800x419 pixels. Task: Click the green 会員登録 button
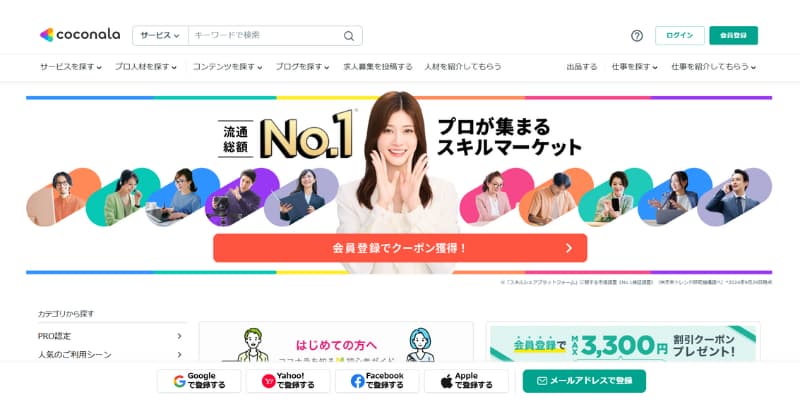tap(733, 35)
